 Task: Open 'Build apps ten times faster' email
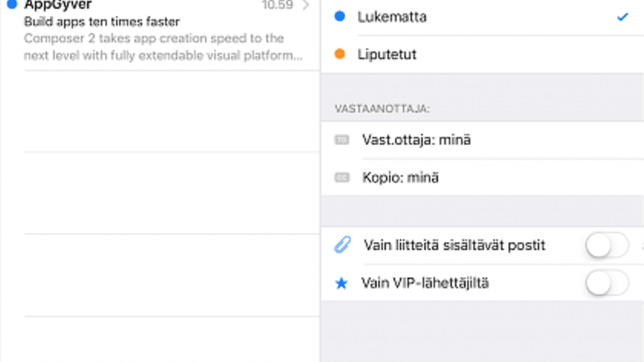coord(102,22)
